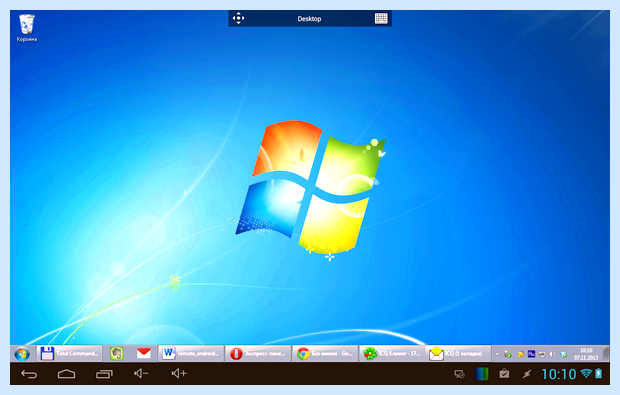Screen dimensions: 620x395
Task: Switch to ICQ Клиент taskbar button
Action: coord(392,353)
